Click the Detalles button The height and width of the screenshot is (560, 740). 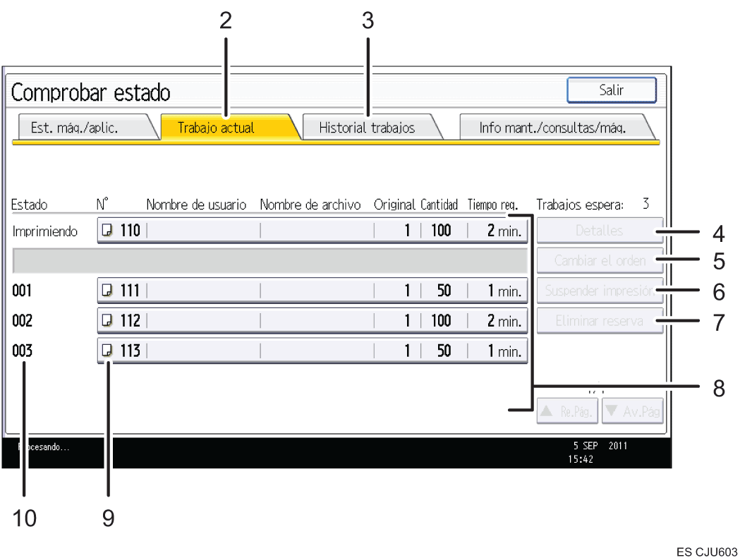click(599, 231)
